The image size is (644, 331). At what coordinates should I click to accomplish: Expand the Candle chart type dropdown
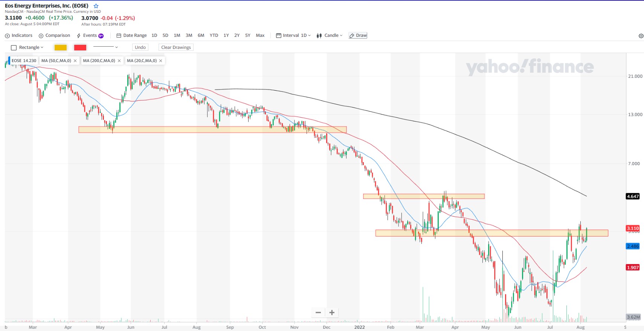click(330, 35)
